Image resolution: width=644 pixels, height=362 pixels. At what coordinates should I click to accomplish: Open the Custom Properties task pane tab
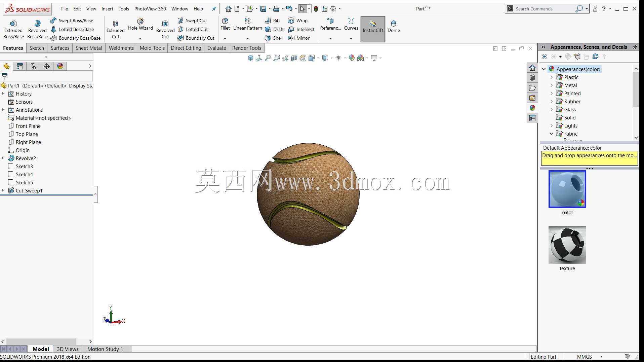coord(532,118)
